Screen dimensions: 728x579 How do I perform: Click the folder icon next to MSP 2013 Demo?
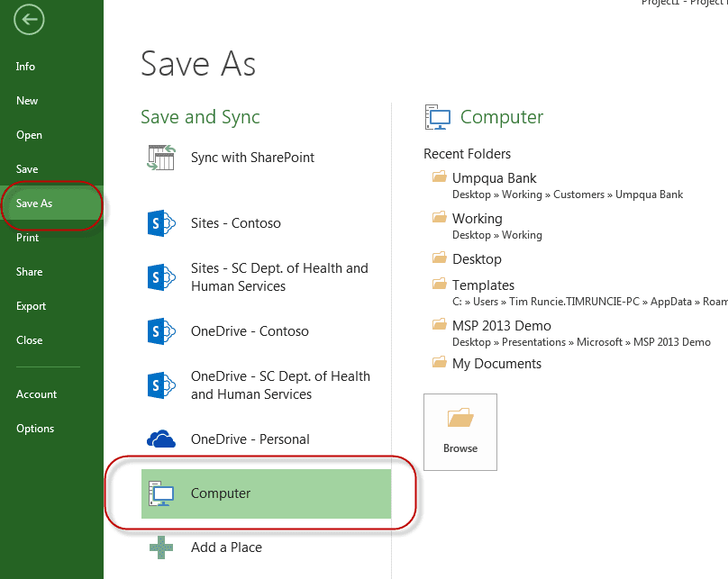pyautogui.click(x=439, y=324)
